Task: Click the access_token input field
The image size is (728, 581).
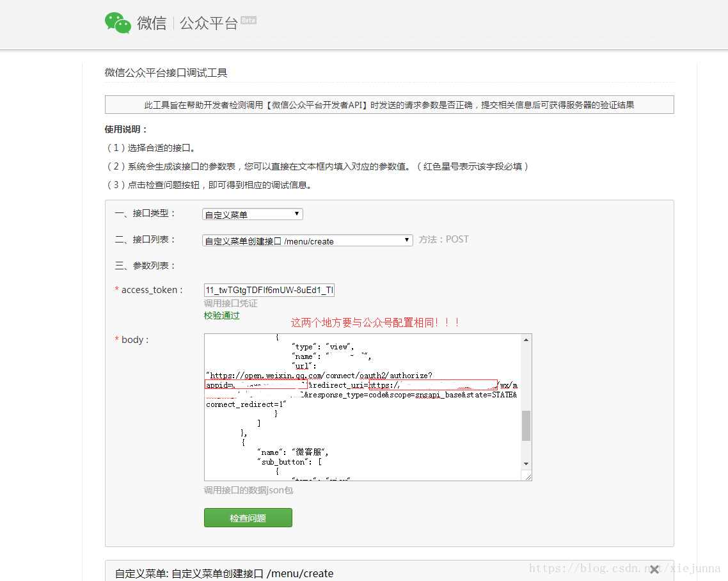Action: tap(269, 290)
